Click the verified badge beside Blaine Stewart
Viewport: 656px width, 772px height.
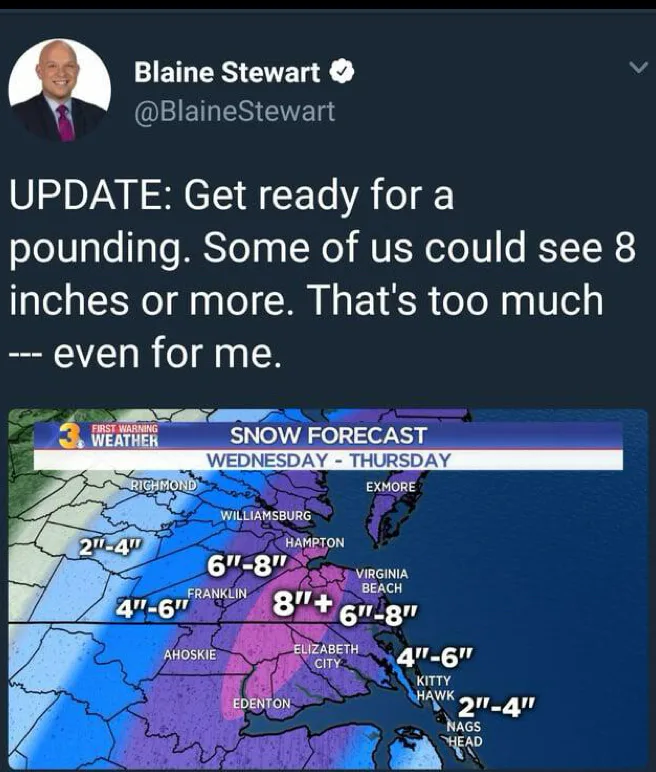tap(341, 72)
